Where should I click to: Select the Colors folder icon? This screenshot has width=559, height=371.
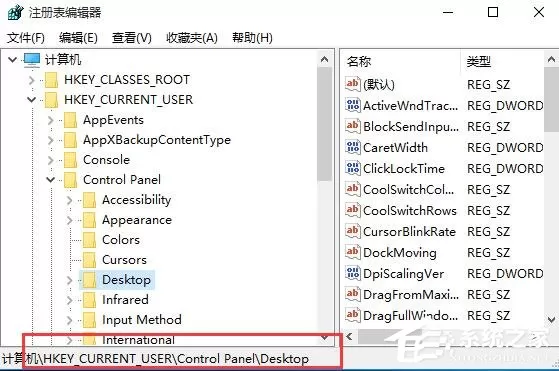89,240
